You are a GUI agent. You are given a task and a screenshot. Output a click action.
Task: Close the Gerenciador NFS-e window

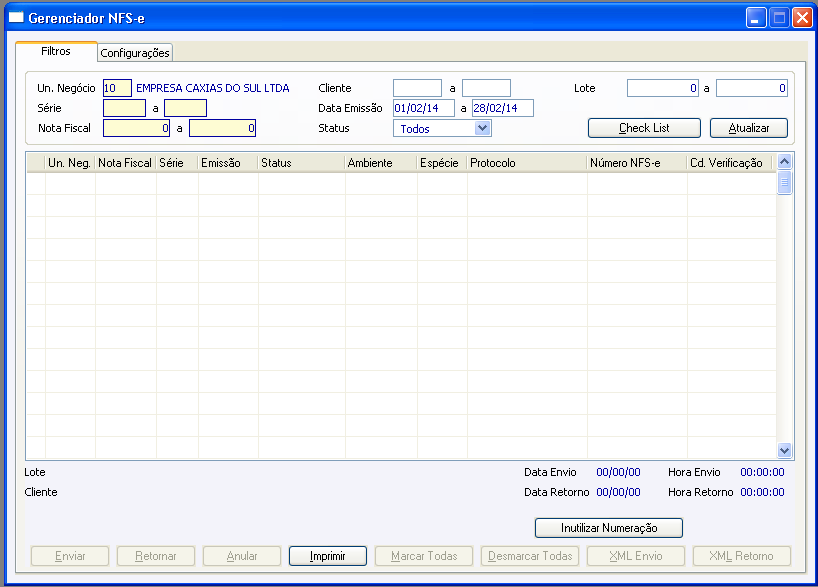802,18
